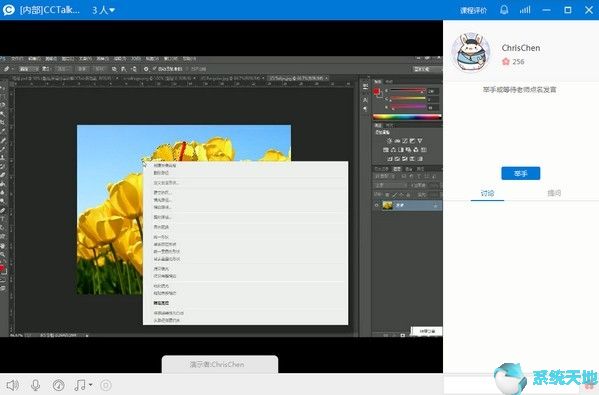Click the 演示者:ChrisChen presenter label
The width and height of the screenshot is (599, 395).
[x=217, y=364]
